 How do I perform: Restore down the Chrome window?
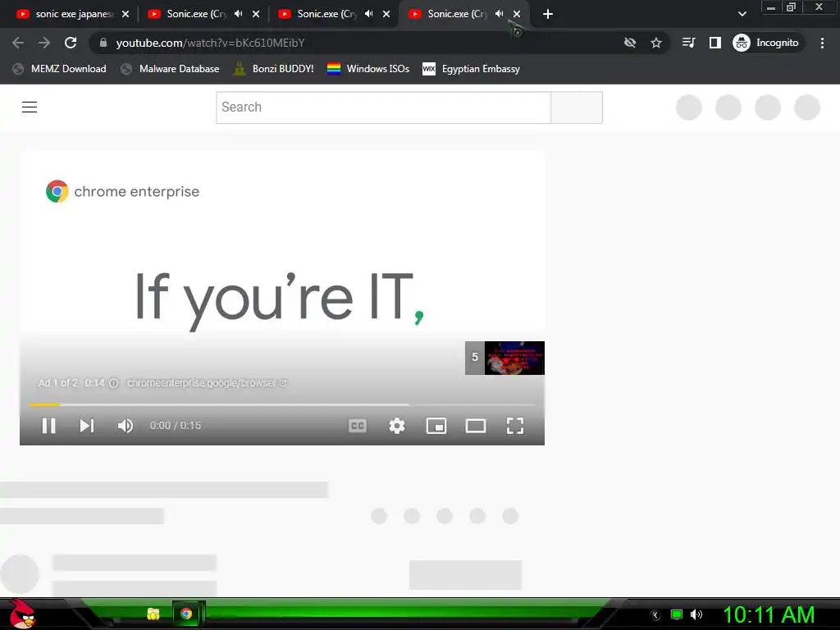(791, 7)
